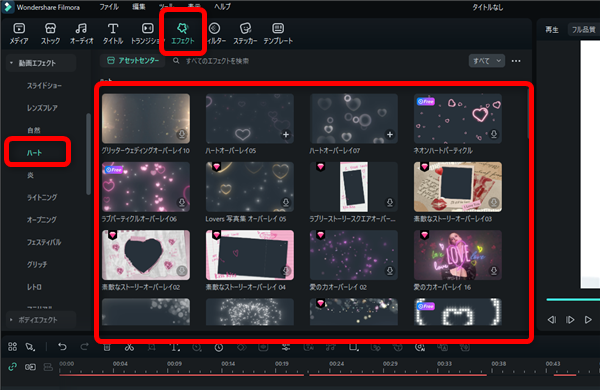Select the オープニング effect category

41,220
